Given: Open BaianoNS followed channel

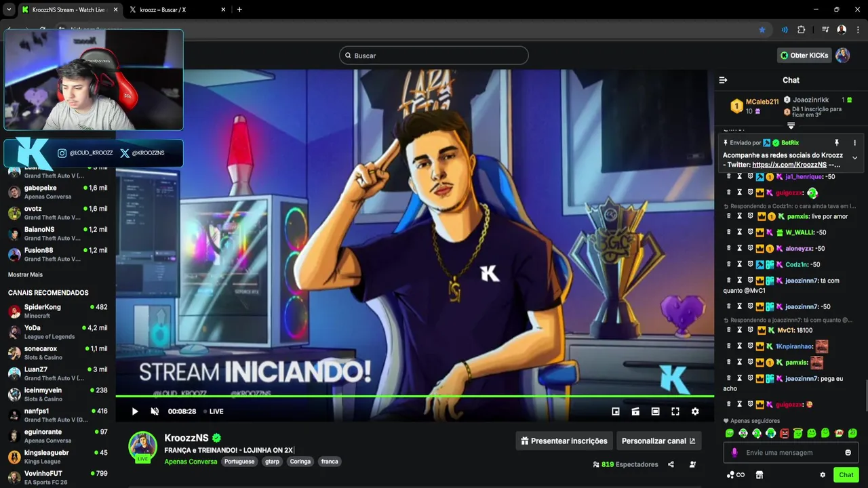Looking at the screenshot, I should [x=58, y=234].
